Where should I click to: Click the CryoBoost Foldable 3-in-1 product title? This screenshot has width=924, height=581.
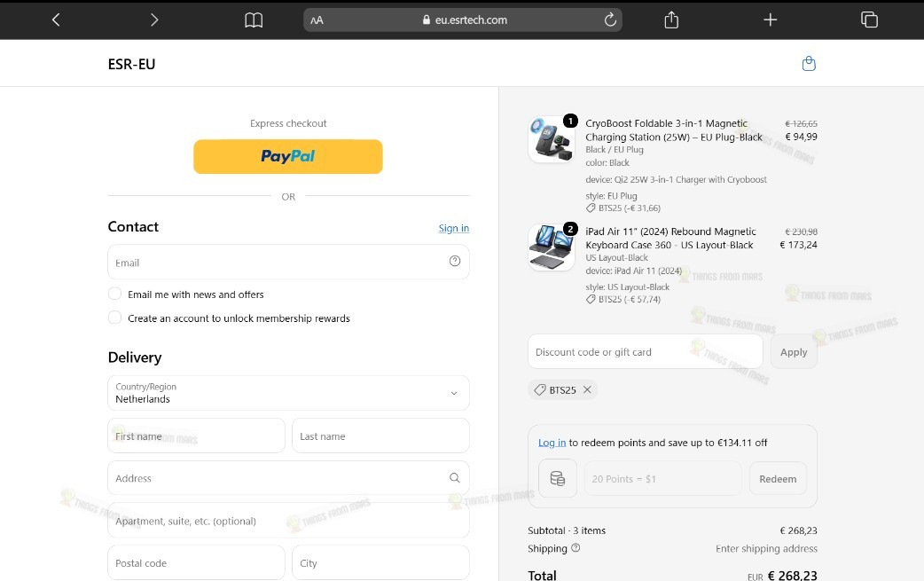pos(674,130)
